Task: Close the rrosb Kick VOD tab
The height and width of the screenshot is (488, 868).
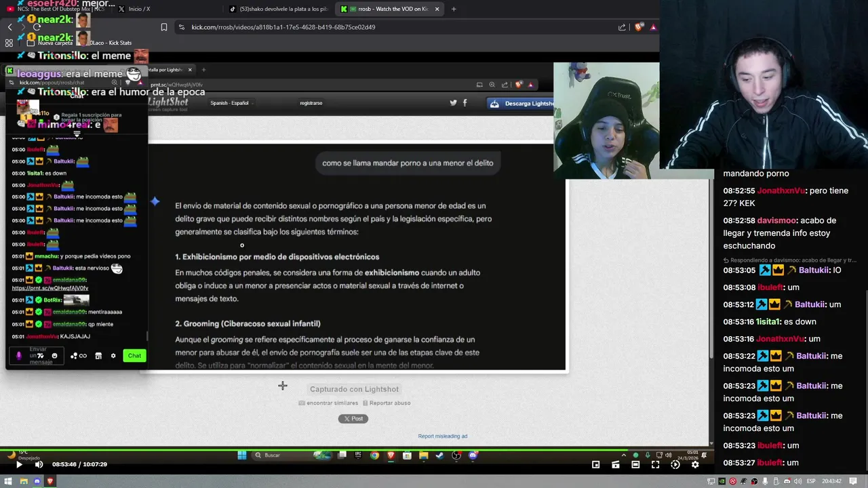Action: coord(437,9)
